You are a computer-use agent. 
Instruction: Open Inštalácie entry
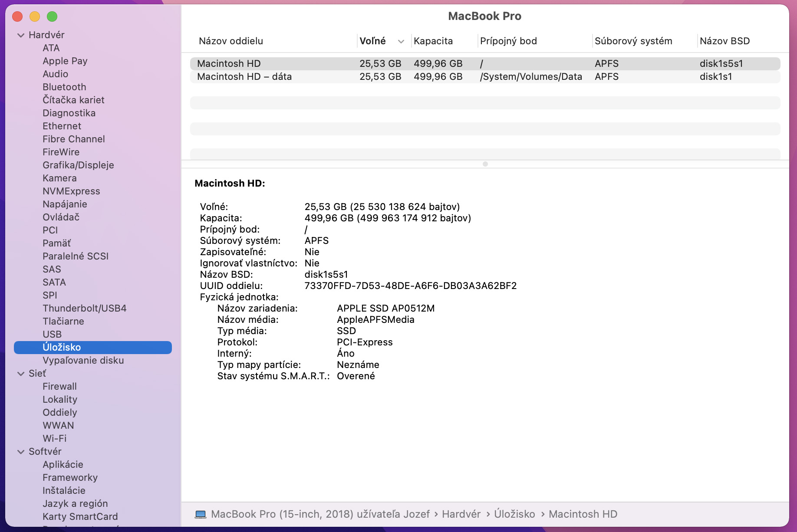click(x=64, y=491)
